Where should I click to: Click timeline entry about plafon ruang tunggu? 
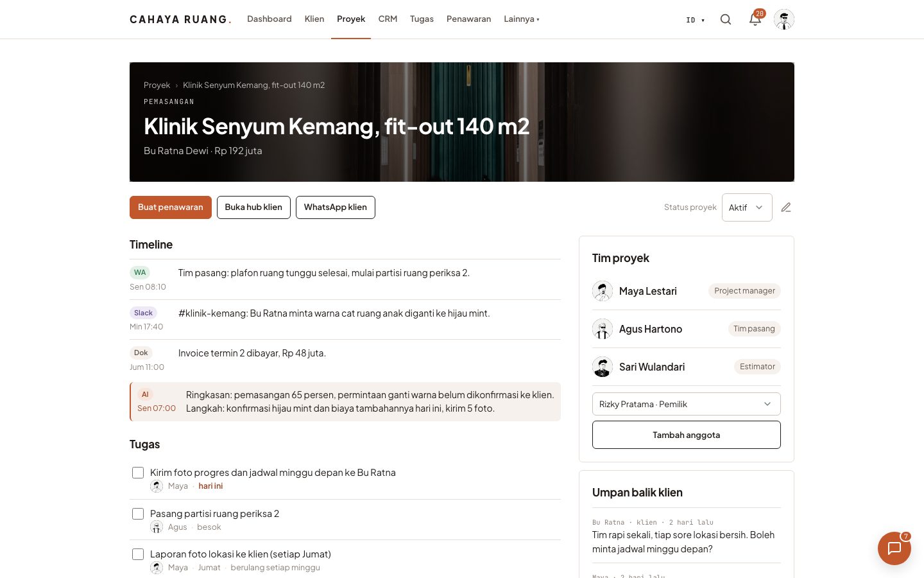[x=324, y=273]
